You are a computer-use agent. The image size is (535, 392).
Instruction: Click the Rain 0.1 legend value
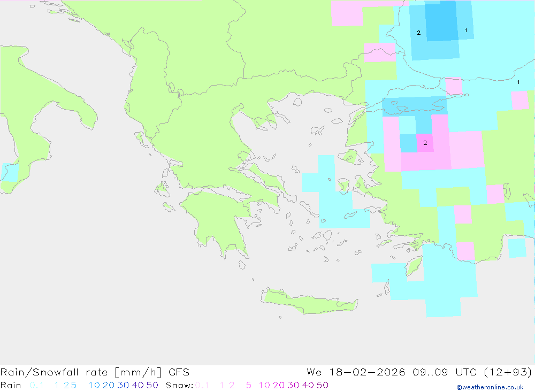(x=36, y=385)
